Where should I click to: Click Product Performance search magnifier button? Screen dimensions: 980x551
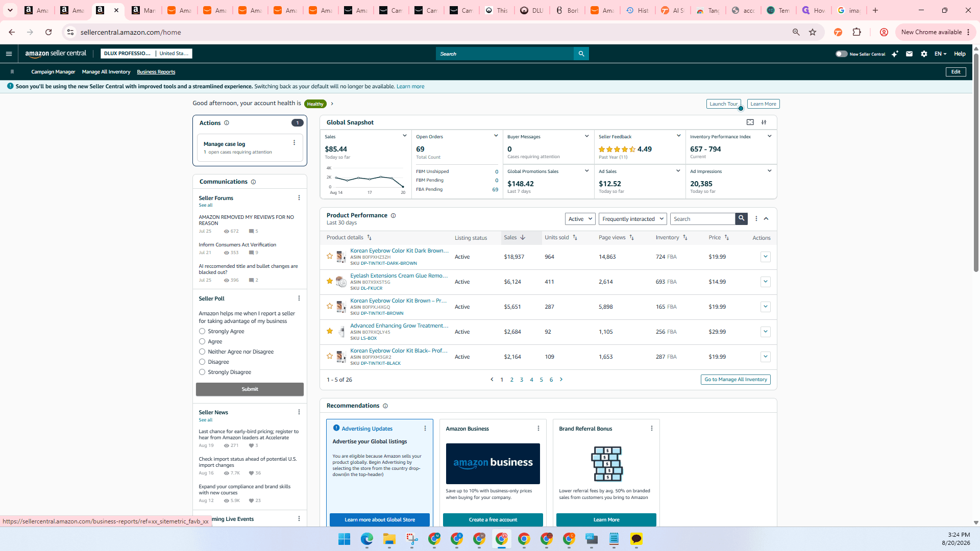pos(741,219)
